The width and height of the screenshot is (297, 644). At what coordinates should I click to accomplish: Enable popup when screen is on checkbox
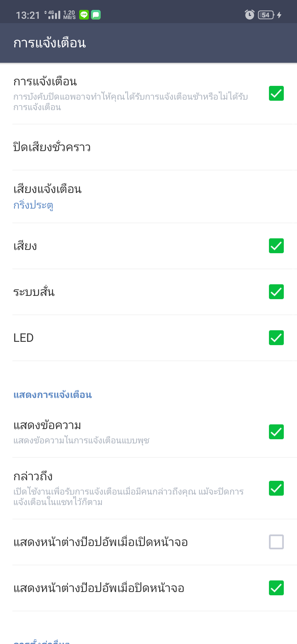[276, 542]
